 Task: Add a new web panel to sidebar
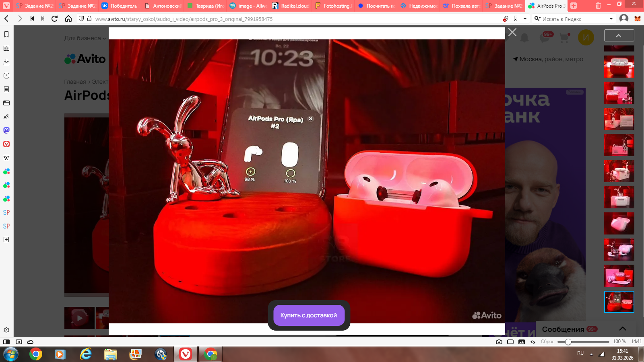click(x=6, y=240)
